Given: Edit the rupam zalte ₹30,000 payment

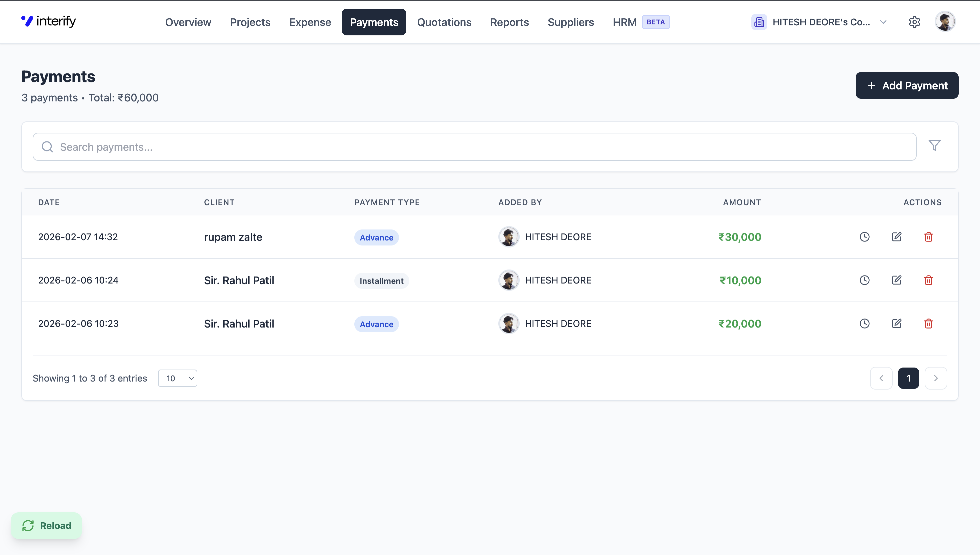Looking at the screenshot, I should [897, 237].
